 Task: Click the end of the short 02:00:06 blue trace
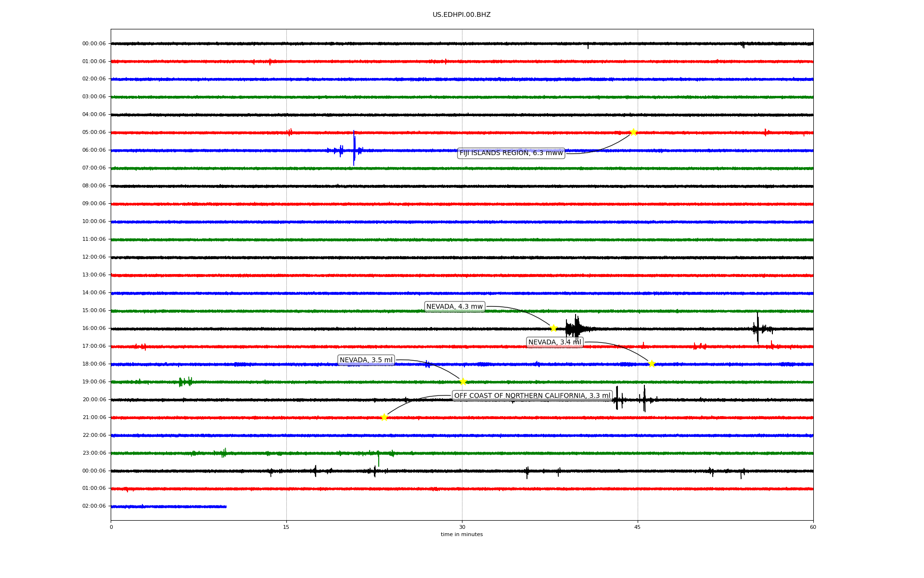pos(225,507)
